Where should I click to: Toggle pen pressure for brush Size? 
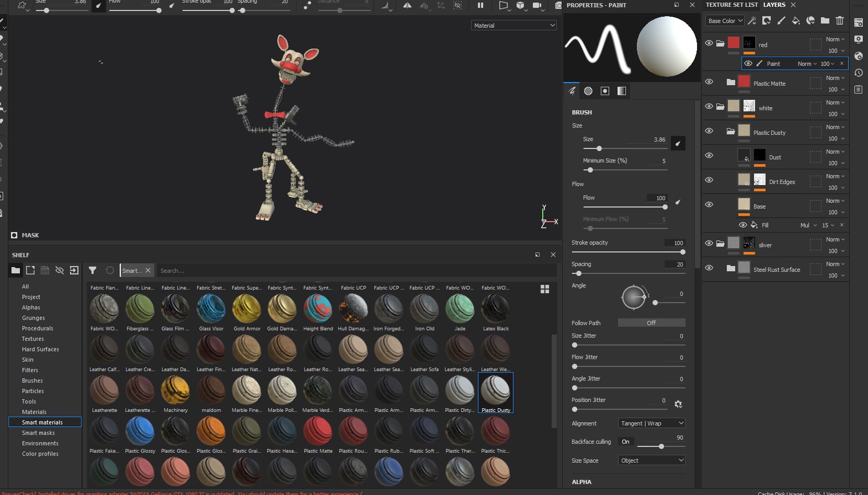click(678, 143)
